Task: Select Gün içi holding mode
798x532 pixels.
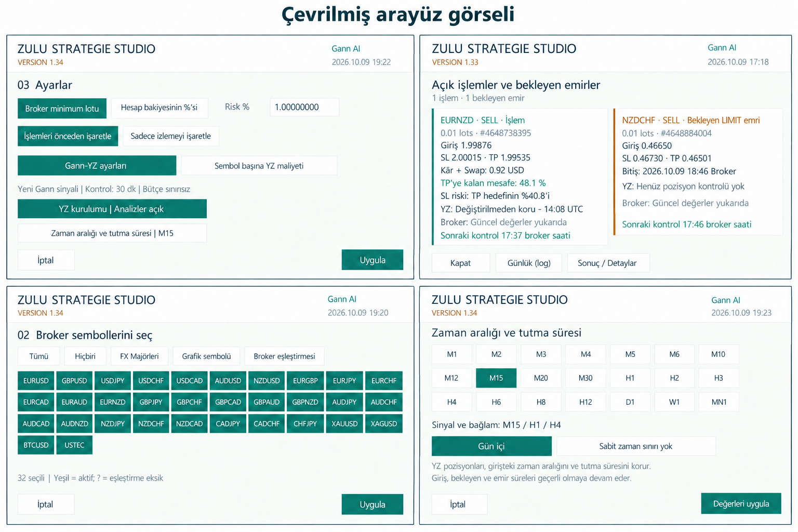Action: (x=491, y=446)
